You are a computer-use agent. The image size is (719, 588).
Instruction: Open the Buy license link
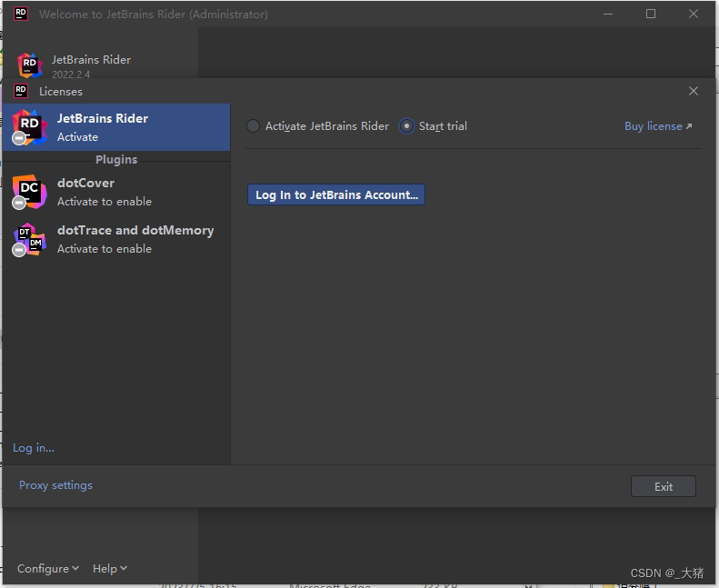coord(658,126)
